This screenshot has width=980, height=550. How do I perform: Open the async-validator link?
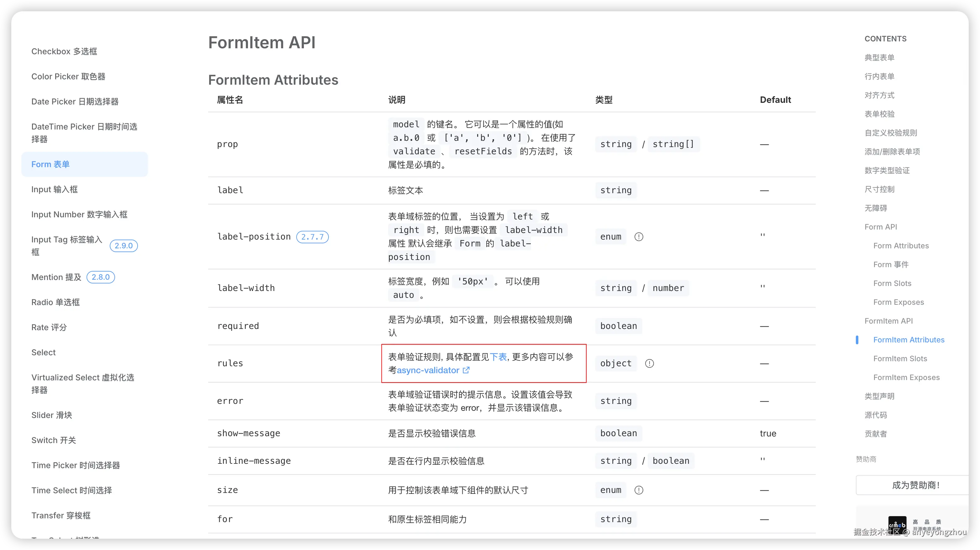[428, 370]
